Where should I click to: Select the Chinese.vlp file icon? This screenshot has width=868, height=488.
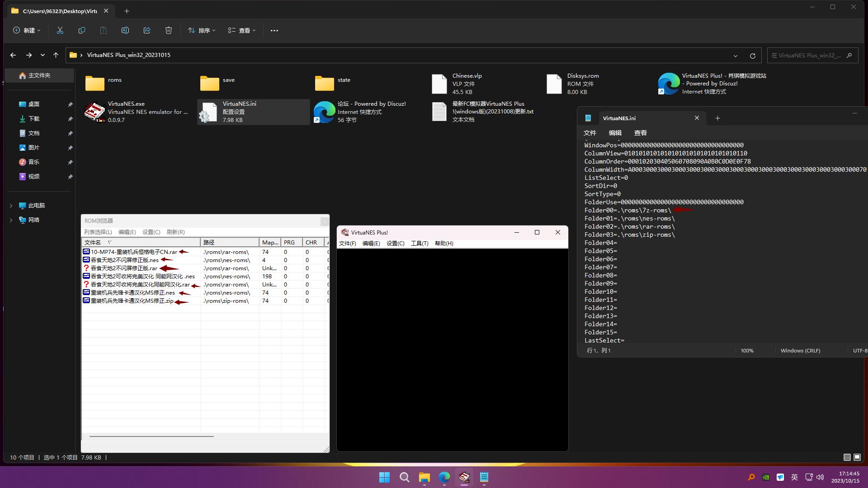click(439, 84)
